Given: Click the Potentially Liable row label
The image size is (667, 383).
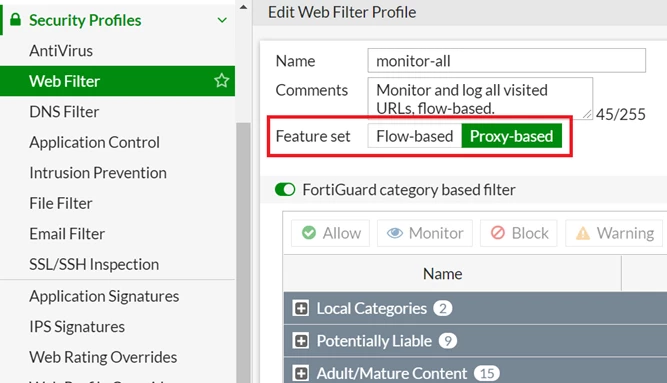Looking at the screenshot, I should pos(374,340).
